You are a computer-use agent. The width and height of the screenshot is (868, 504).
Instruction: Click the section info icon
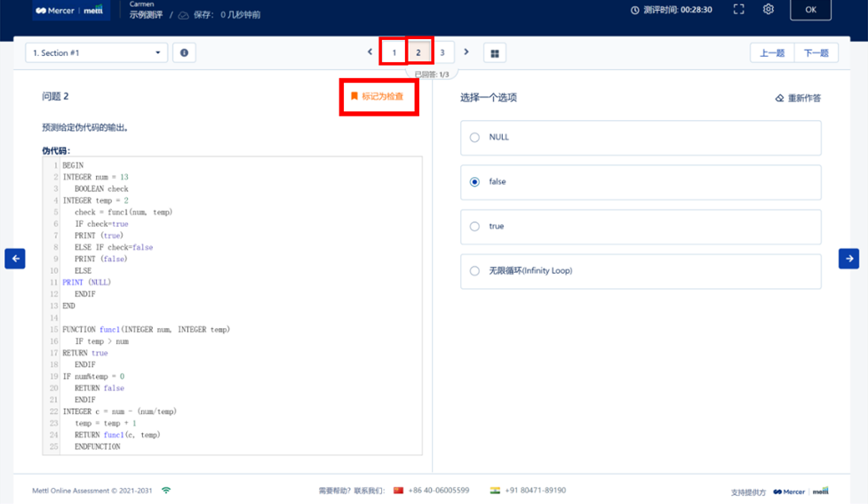[x=184, y=53]
